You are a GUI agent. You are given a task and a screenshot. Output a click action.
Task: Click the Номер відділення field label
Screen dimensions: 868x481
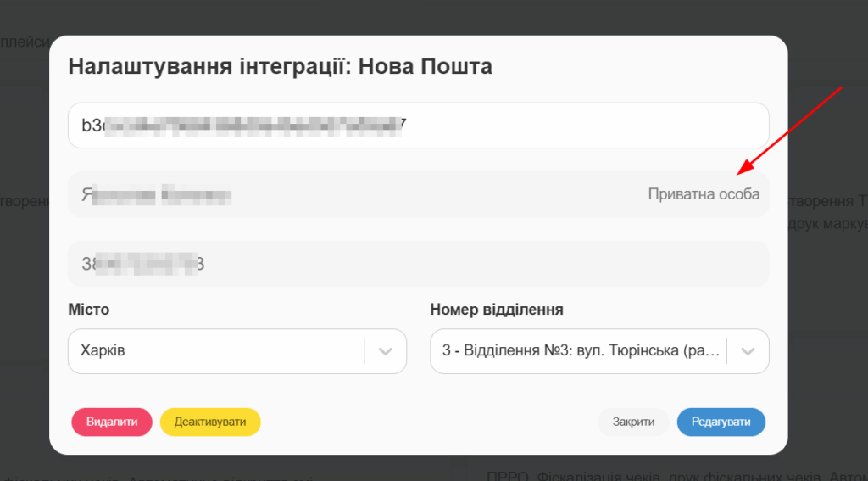coord(497,310)
